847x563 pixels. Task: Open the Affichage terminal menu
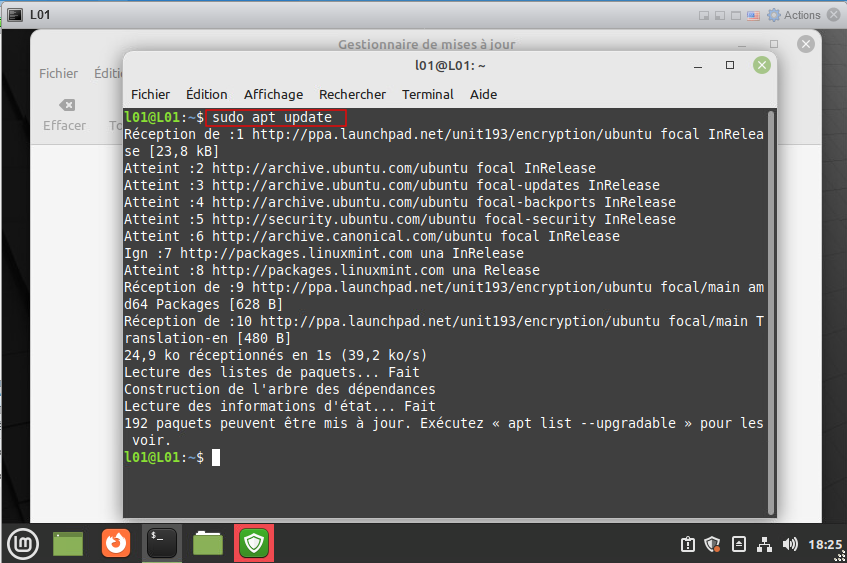[x=273, y=94]
